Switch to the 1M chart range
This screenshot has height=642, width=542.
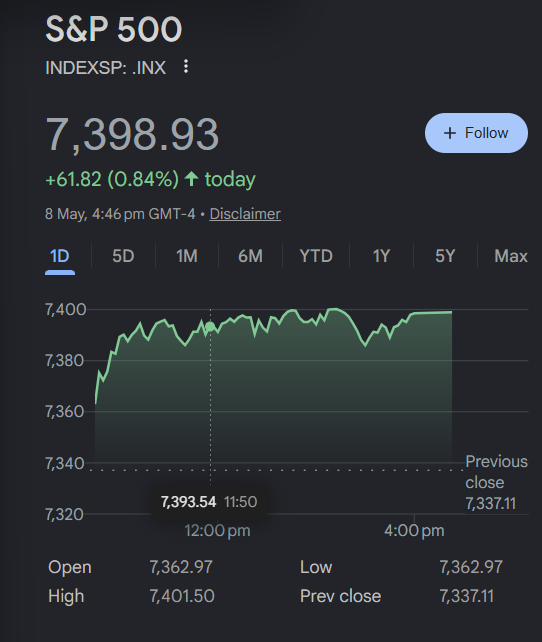point(187,256)
